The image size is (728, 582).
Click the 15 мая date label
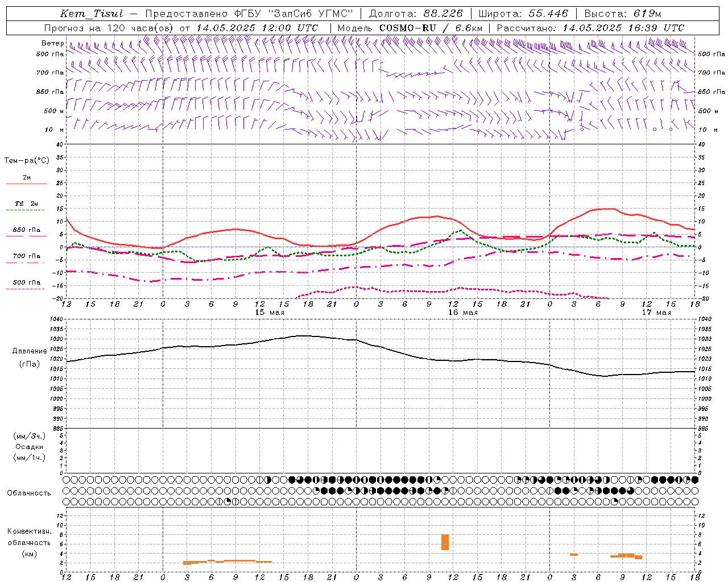(x=270, y=313)
